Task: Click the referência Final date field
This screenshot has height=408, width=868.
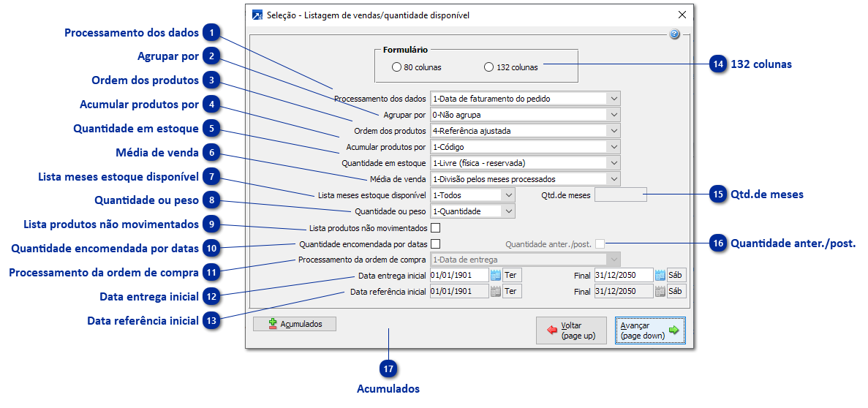Action: (624, 291)
